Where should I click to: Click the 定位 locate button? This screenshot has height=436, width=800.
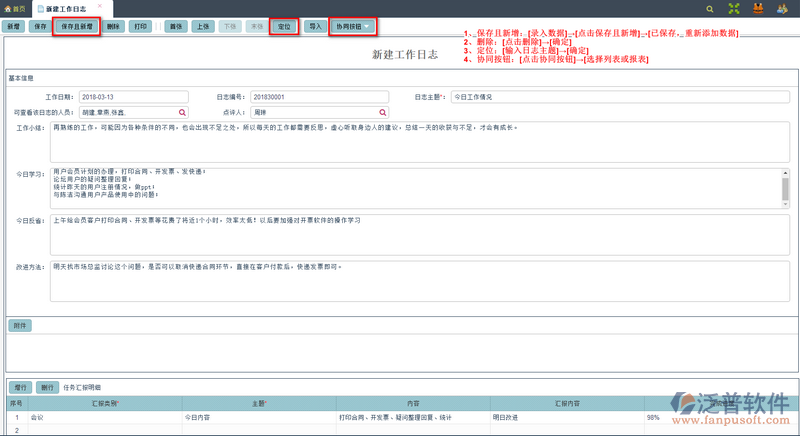tap(284, 27)
